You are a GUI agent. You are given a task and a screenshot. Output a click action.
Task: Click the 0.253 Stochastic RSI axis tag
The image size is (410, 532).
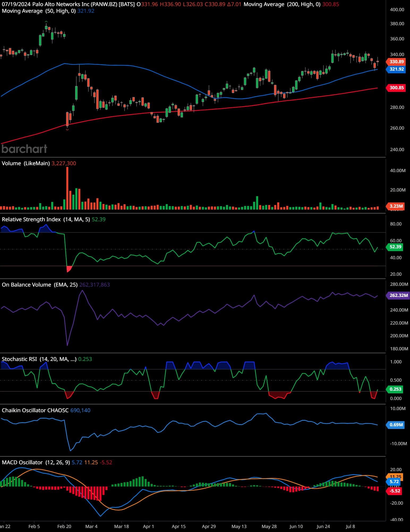395,389
